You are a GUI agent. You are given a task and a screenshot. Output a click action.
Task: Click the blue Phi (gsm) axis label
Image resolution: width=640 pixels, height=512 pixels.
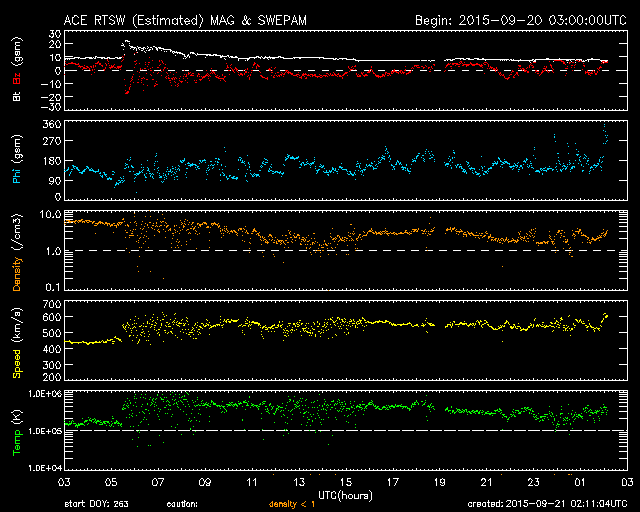click(17, 160)
